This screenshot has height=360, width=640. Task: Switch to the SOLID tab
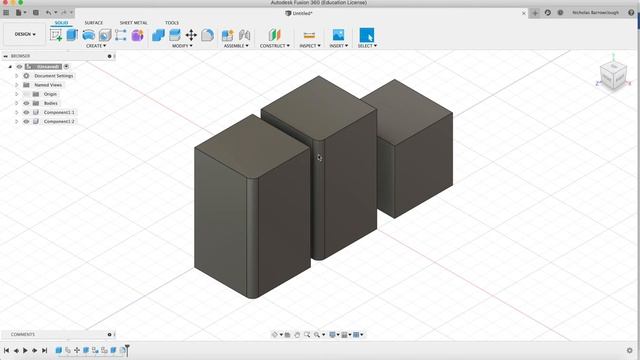(x=61, y=23)
